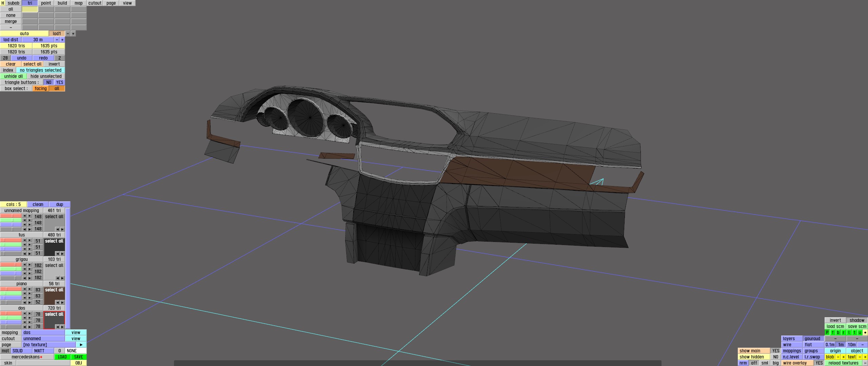868x366 pixels.
Task: Click the mapping dos name field
Action: click(x=43, y=332)
